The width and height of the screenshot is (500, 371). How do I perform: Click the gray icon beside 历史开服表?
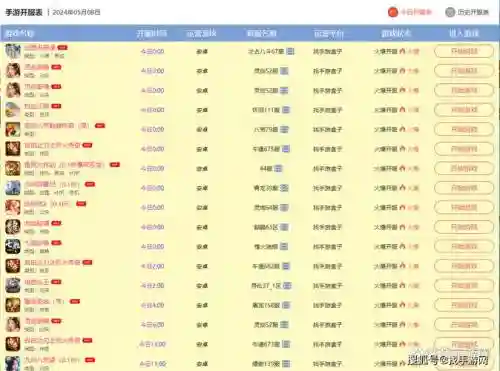coord(450,12)
